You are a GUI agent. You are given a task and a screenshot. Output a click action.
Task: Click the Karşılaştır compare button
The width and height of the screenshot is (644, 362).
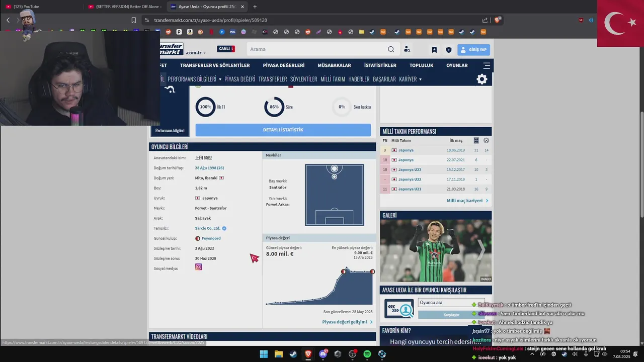(451, 315)
